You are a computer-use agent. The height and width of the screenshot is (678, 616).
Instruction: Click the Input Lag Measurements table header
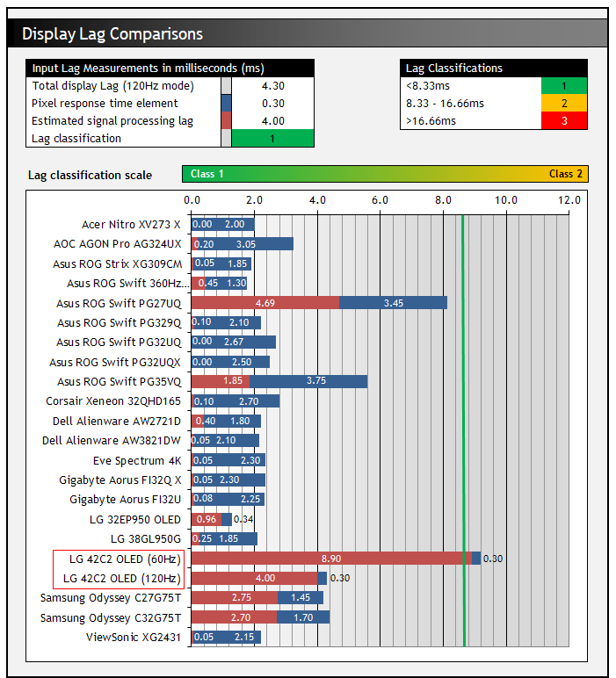click(170, 69)
